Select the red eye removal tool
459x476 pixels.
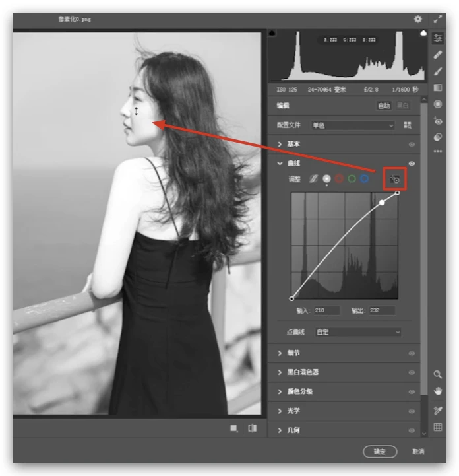click(438, 121)
